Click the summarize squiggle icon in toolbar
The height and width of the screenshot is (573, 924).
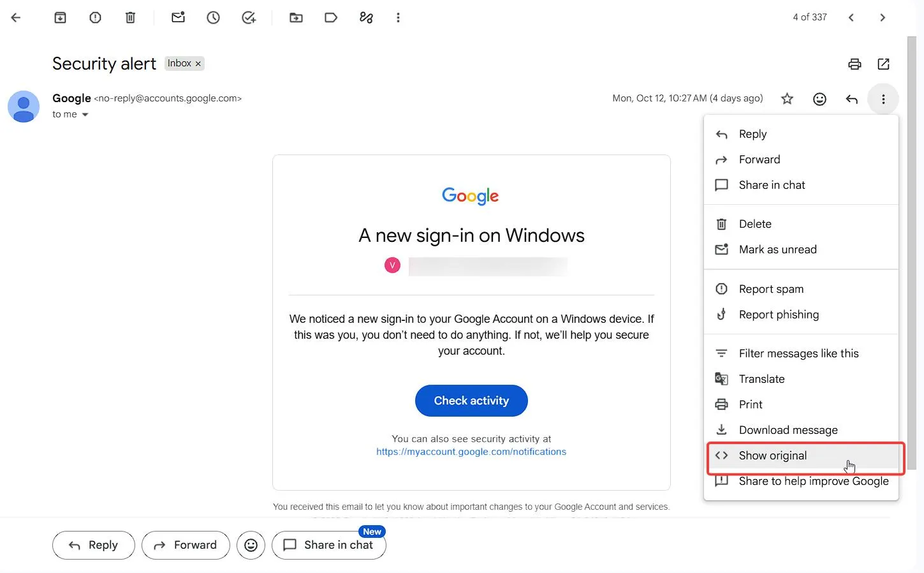[x=366, y=18]
